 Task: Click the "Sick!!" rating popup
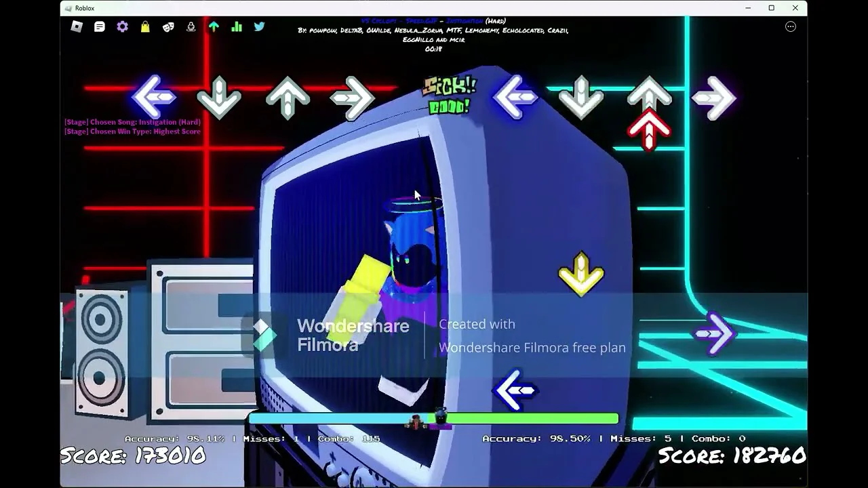coord(450,86)
